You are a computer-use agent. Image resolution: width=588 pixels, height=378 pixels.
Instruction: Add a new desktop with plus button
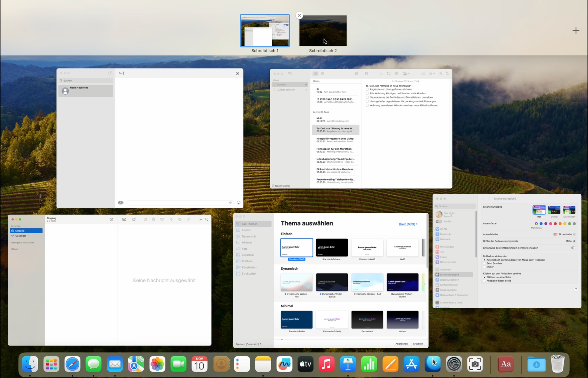pyautogui.click(x=576, y=30)
